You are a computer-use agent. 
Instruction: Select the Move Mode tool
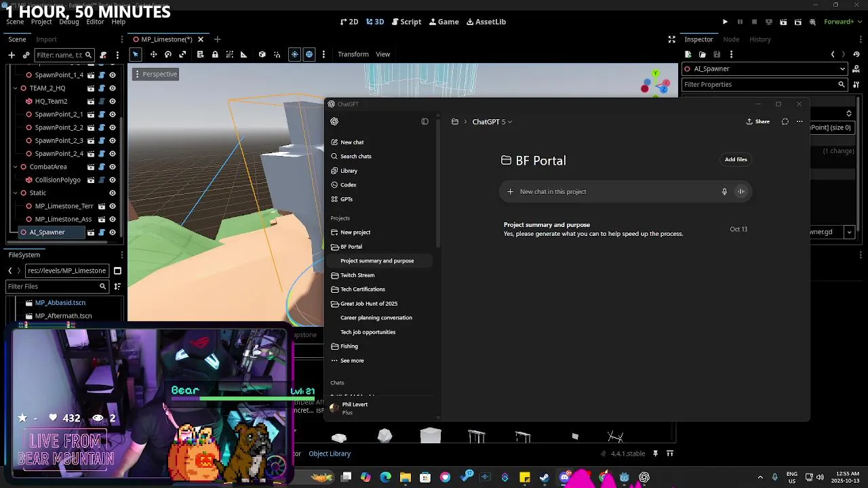click(x=153, y=54)
